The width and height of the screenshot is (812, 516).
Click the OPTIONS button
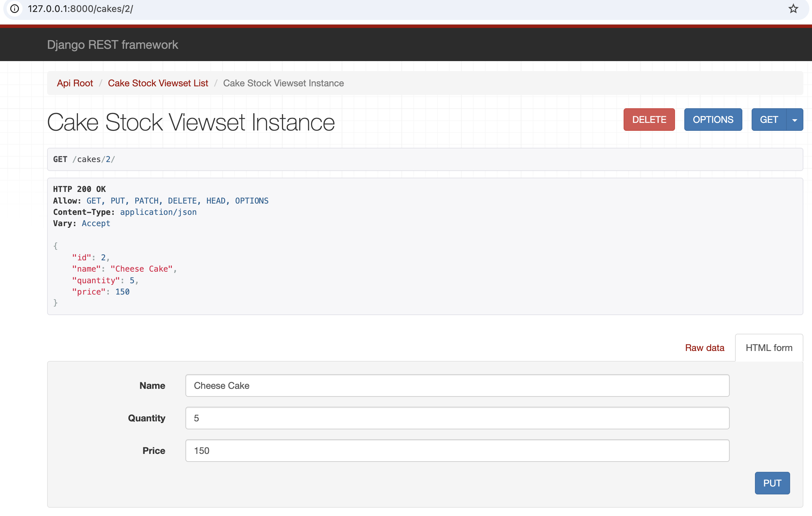(713, 120)
